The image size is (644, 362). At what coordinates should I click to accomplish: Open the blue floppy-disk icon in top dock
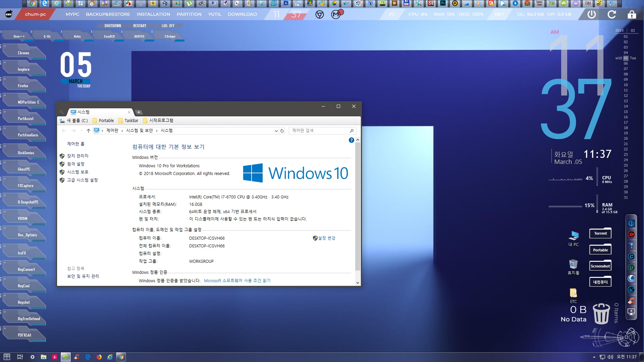[407, 3]
